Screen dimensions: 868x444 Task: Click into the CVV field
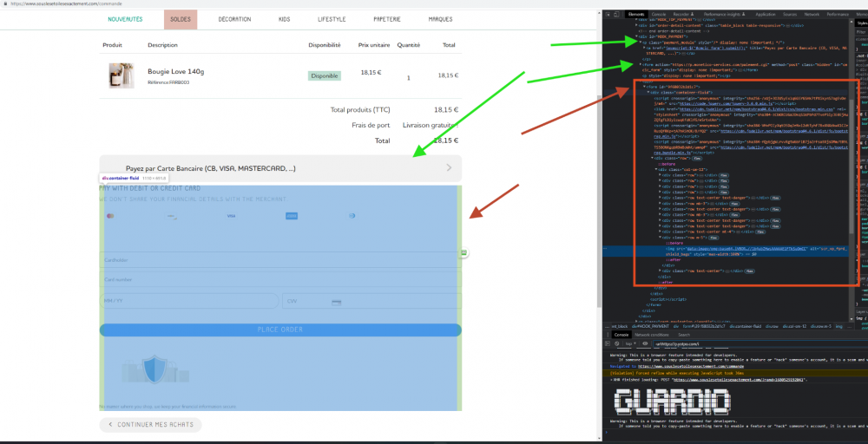(372, 301)
